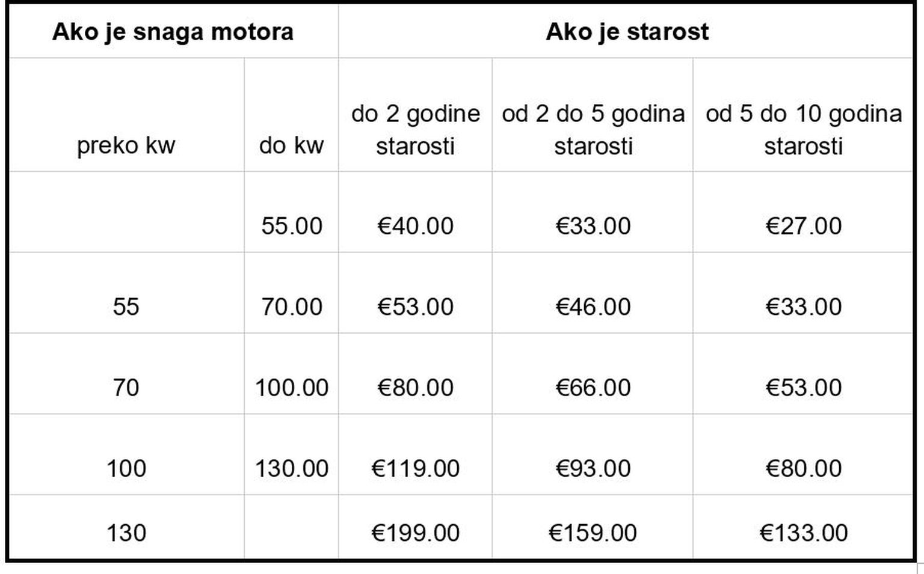The height and width of the screenshot is (574, 924).
Task: Select the €199.00 price cell
Action: pyautogui.click(x=415, y=533)
